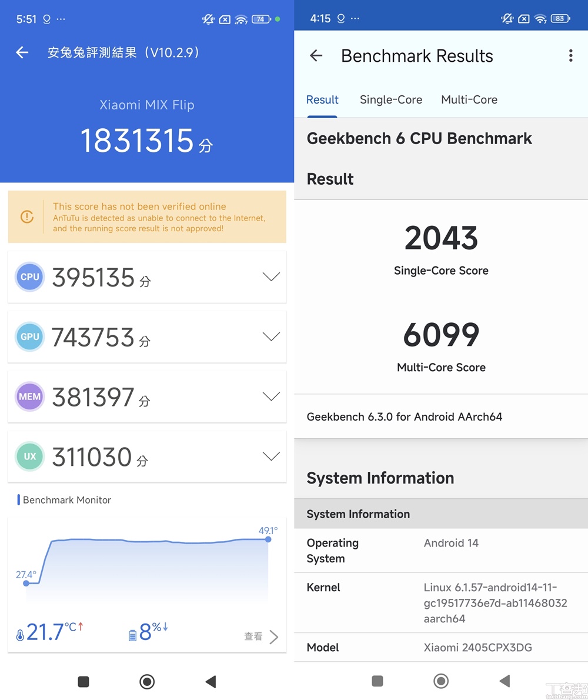Tap AnTuTu screen back triangle button
Viewport: 588px width, 700px height.
(211, 682)
